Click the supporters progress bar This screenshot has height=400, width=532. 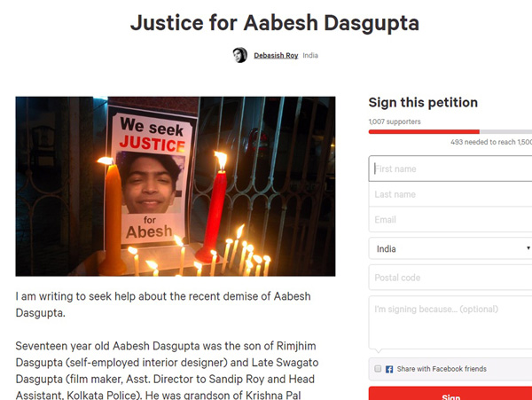coord(450,131)
